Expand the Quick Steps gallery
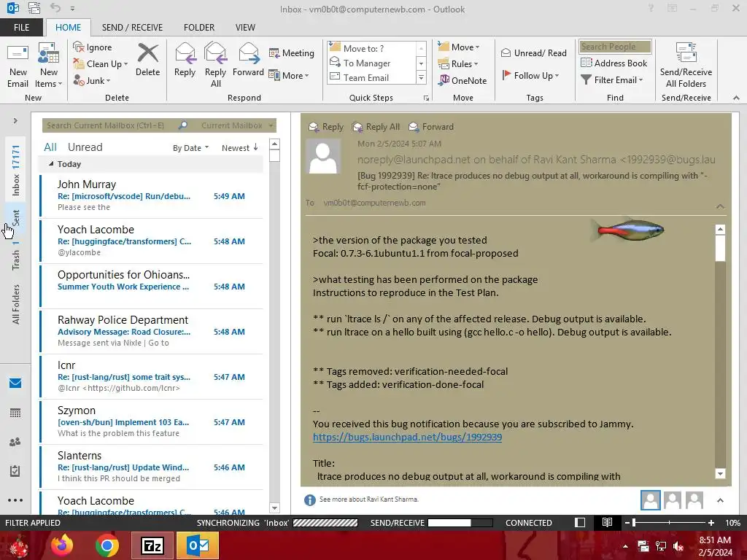This screenshot has height=560, width=747. coord(421,77)
